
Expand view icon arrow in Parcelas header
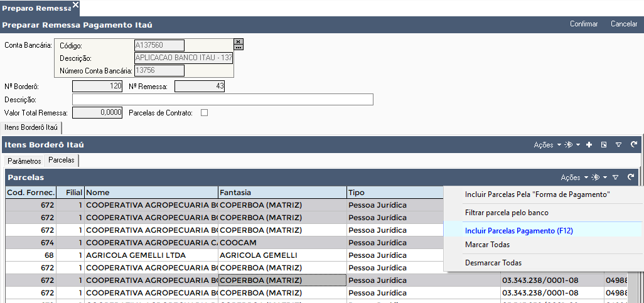point(605,178)
